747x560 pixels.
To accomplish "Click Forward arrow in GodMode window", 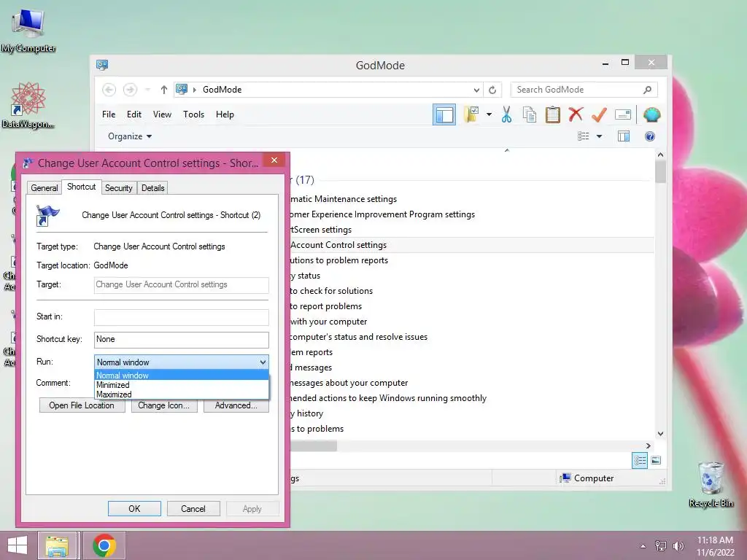I will (x=130, y=90).
